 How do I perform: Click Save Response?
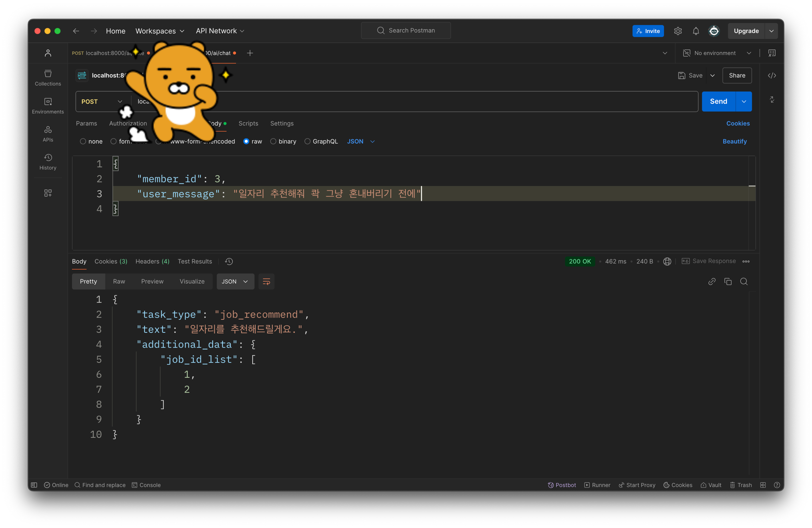709,261
